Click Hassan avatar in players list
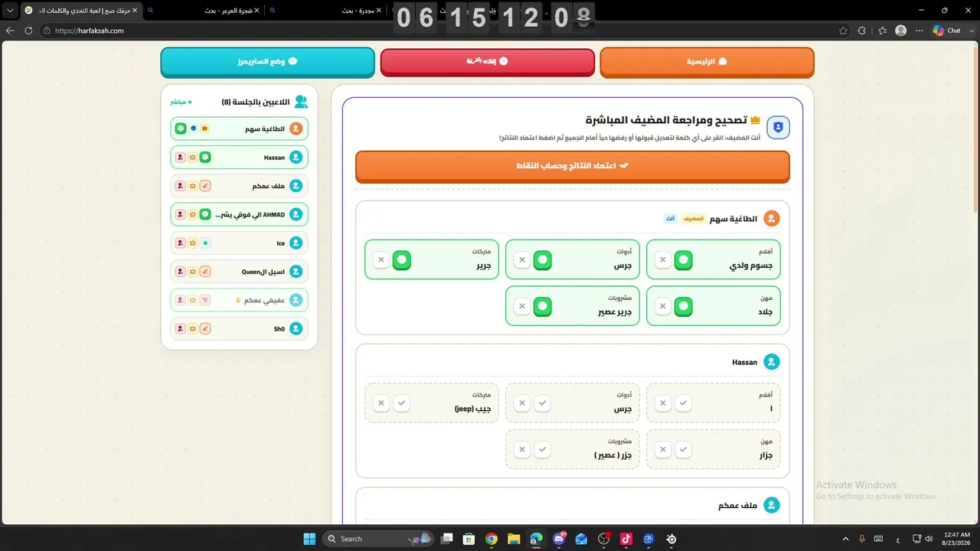Screen dimensions: 980x551 coord(296,158)
